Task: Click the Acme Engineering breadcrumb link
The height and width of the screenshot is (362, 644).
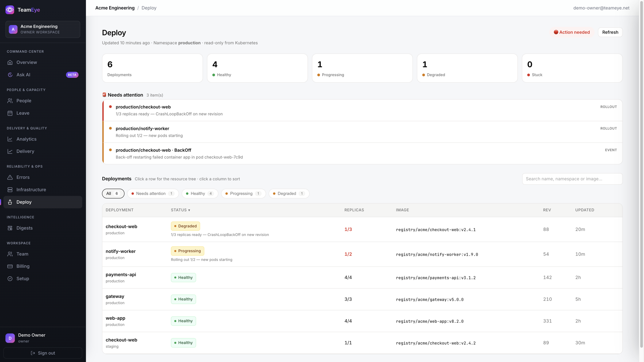Action: [x=115, y=8]
